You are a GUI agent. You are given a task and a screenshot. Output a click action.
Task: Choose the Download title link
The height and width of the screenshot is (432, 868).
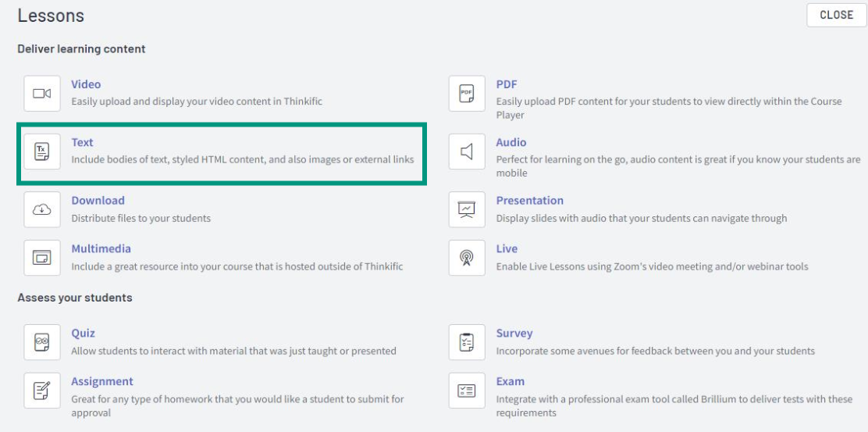click(x=98, y=200)
